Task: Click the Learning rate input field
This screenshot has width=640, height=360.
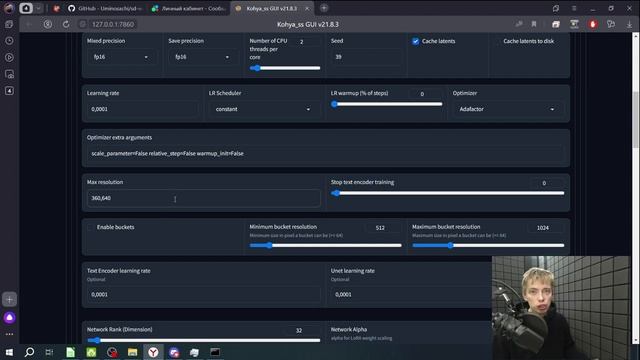Action: point(142,109)
